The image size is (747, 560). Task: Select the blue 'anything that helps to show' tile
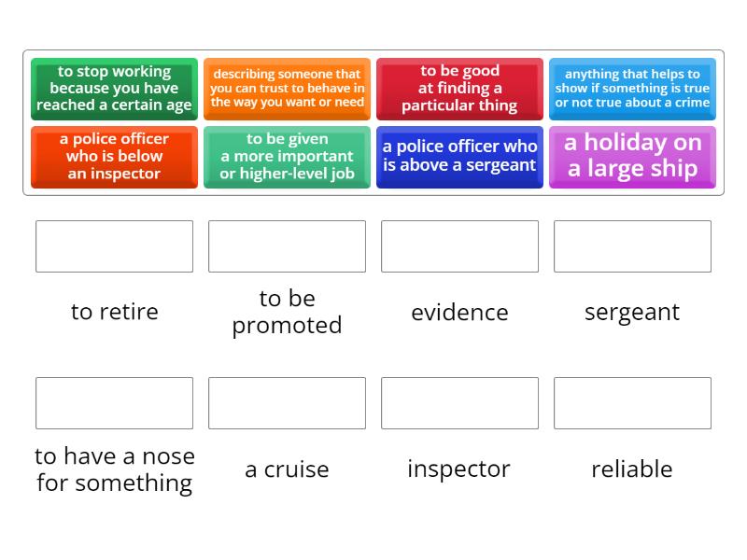[x=632, y=89]
